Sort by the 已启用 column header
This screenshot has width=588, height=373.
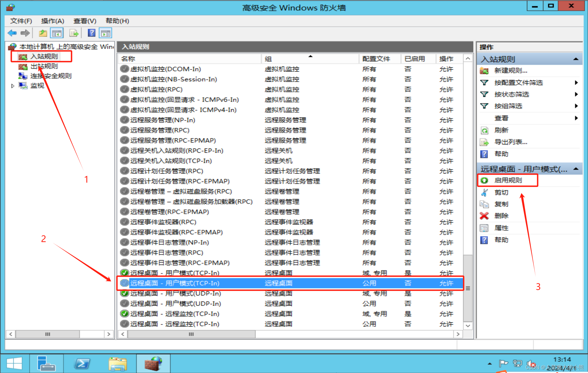pos(419,59)
